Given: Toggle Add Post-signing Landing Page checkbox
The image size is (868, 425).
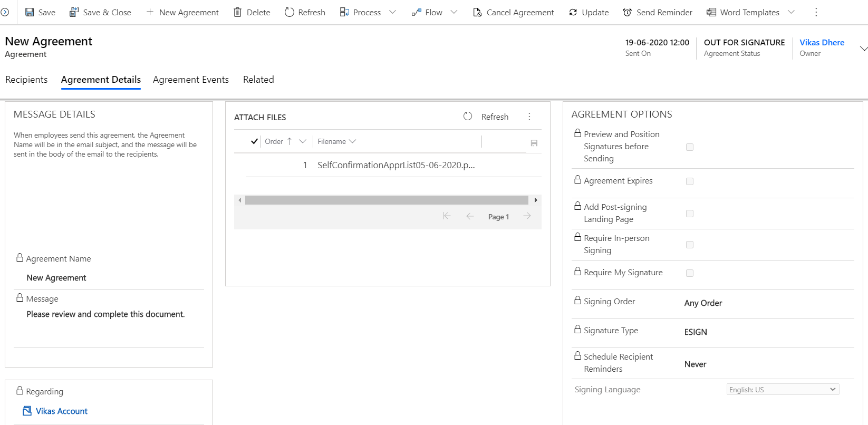Looking at the screenshot, I should (690, 214).
